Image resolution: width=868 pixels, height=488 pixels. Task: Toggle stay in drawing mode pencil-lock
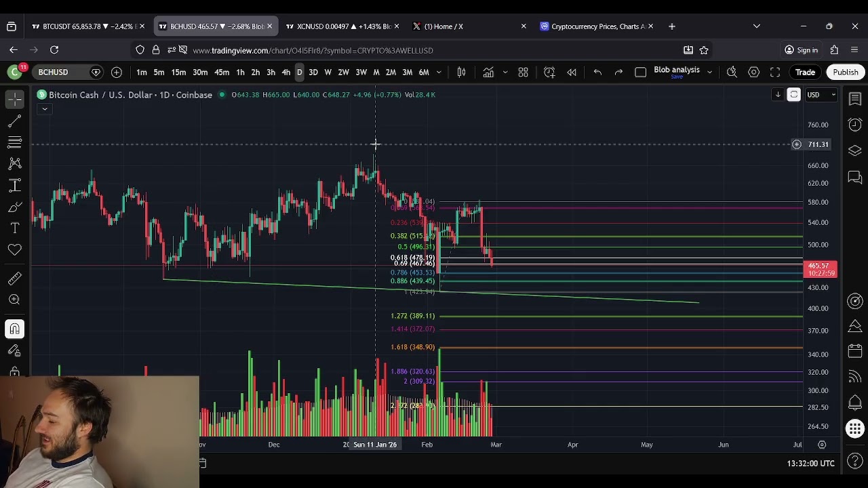[14, 351]
